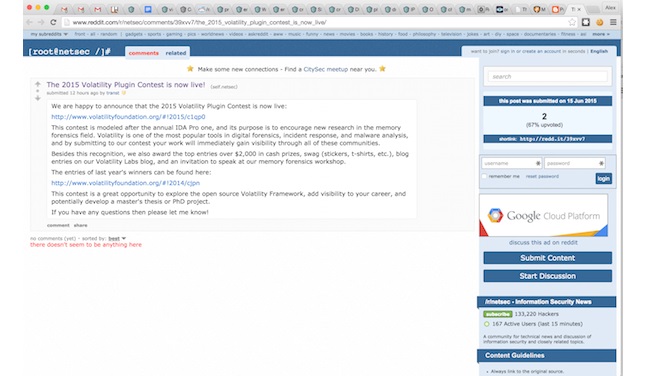Open the reset password link
The image size is (650, 376).
[542, 176]
